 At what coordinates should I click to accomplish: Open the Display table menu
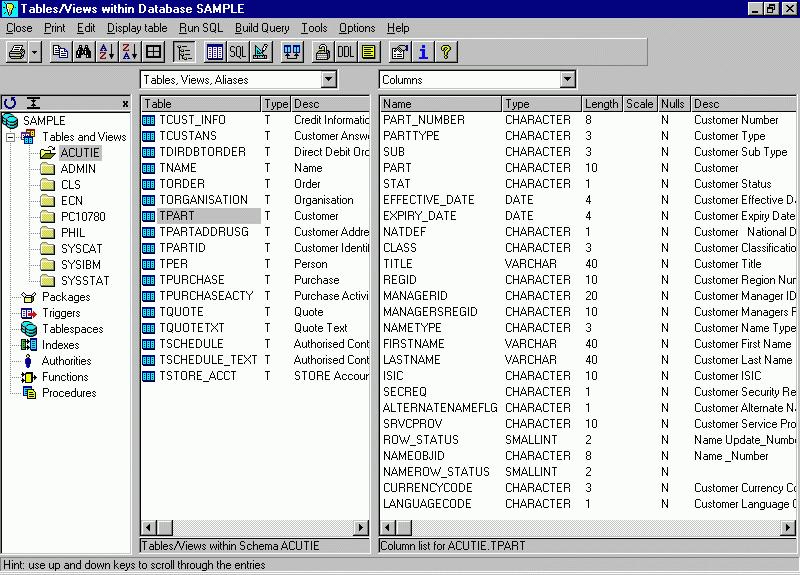click(x=137, y=28)
